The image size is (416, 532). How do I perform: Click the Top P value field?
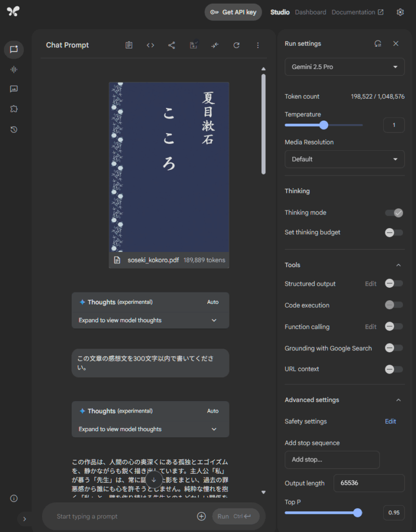point(394,513)
